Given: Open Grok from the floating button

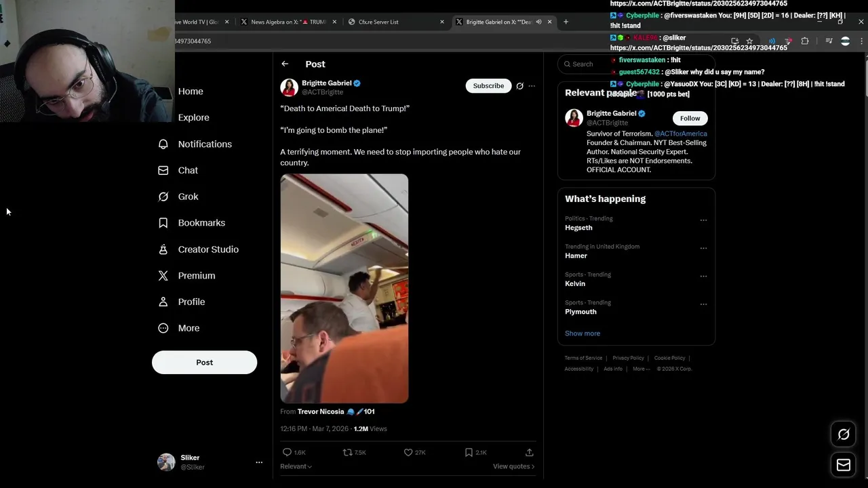Looking at the screenshot, I should (844, 434).
